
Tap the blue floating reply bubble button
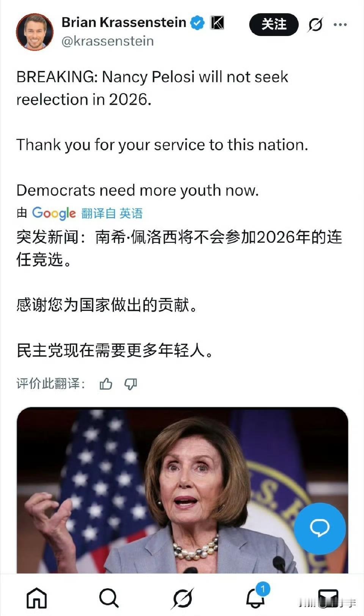pyautogui.click(x=320, y=528)
